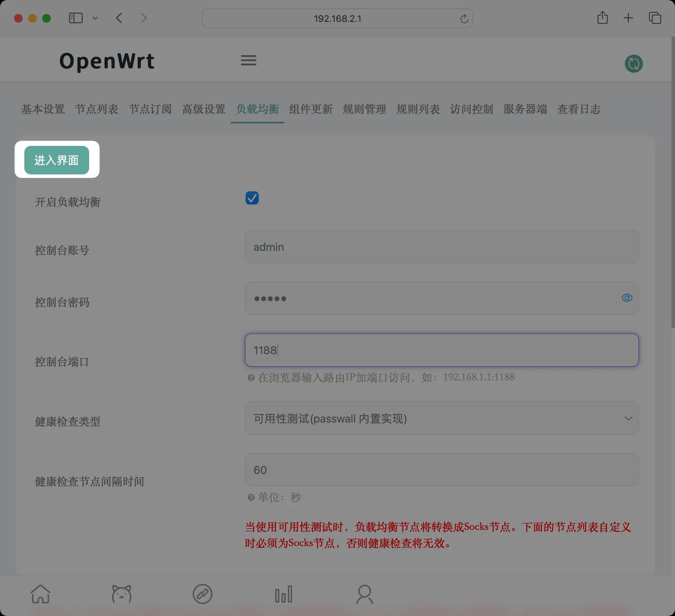This screenshot has width=675, height=616.
Task: Click the 进入界面 button
Action: 57,160
